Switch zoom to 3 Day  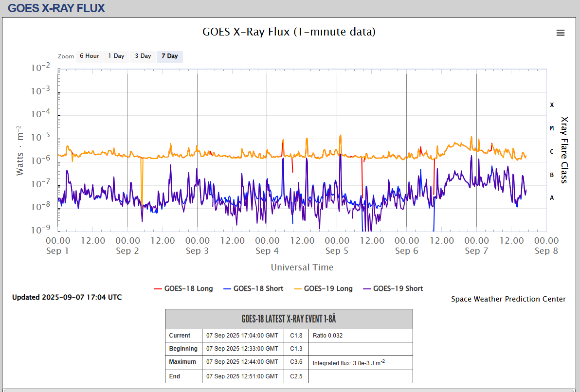[x=143, y=56]
